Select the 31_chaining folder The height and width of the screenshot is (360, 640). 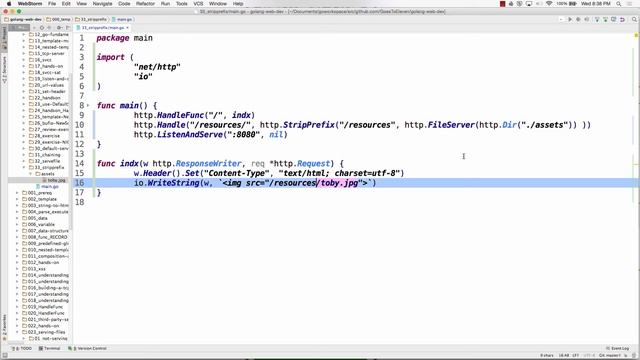(x=44, y=155)
